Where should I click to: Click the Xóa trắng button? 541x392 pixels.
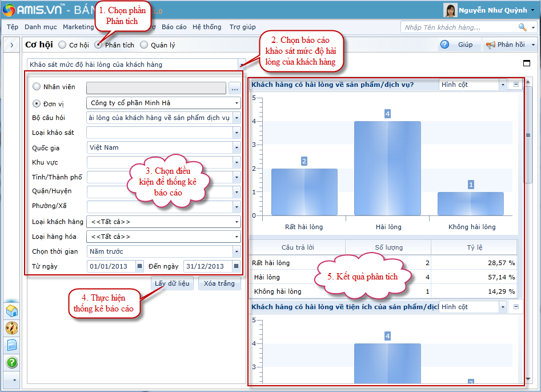(219, 283)
